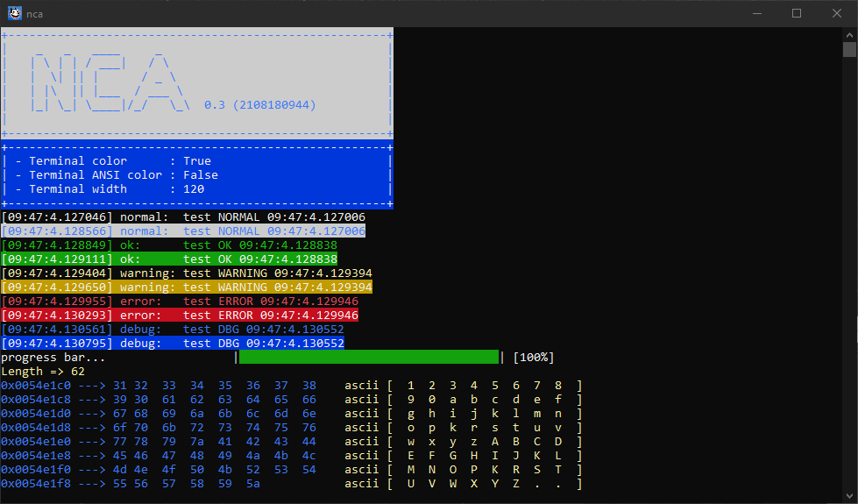Maximize the nca terminal window
The image size is (858, 504).
[x=797, y=13]
